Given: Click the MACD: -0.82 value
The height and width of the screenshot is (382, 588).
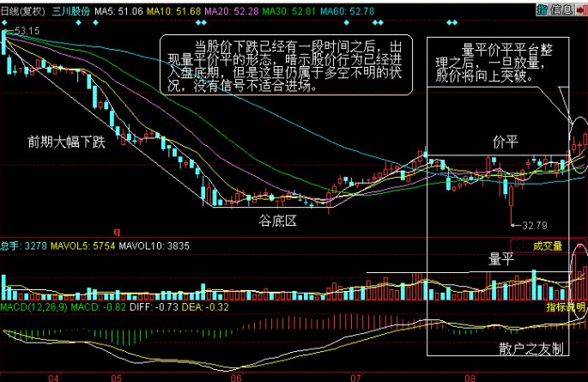Looking at the screenshot, I should point(98,307).
